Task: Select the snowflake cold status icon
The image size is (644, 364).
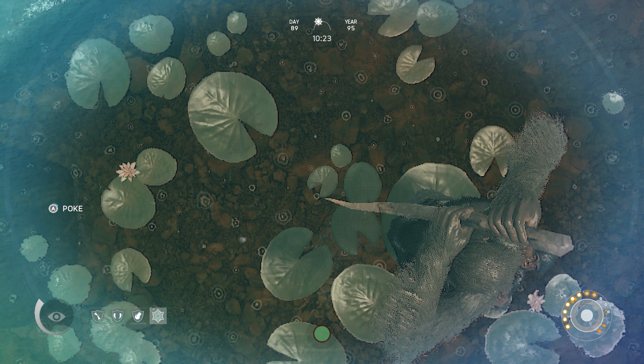Action: [x=158, y=316]
